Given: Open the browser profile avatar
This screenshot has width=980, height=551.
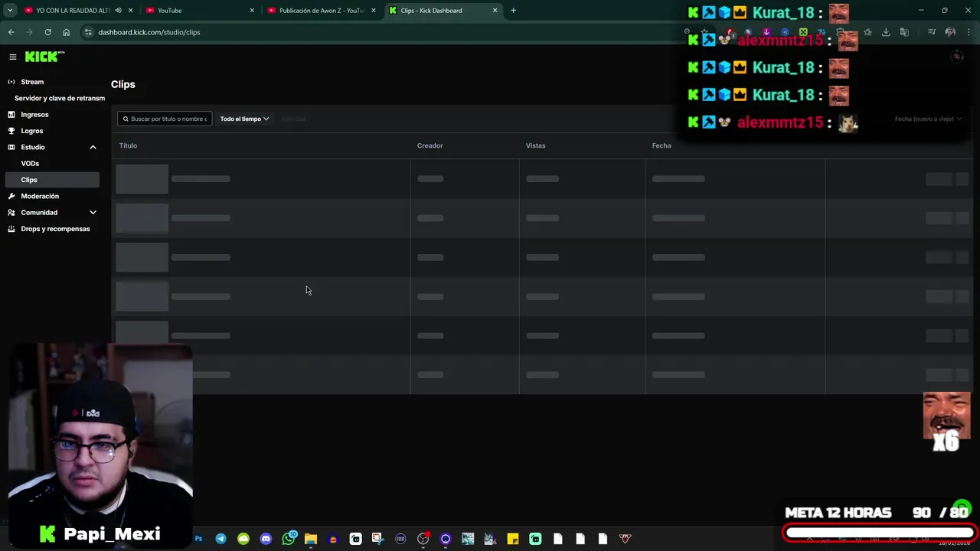Looking at the screenshot, I should 950,32.
